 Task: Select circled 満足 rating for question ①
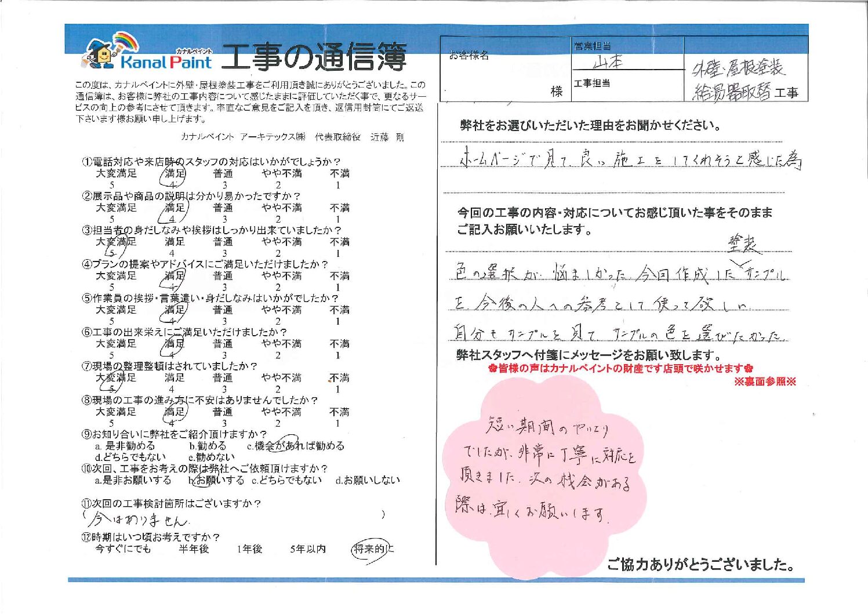175,174
